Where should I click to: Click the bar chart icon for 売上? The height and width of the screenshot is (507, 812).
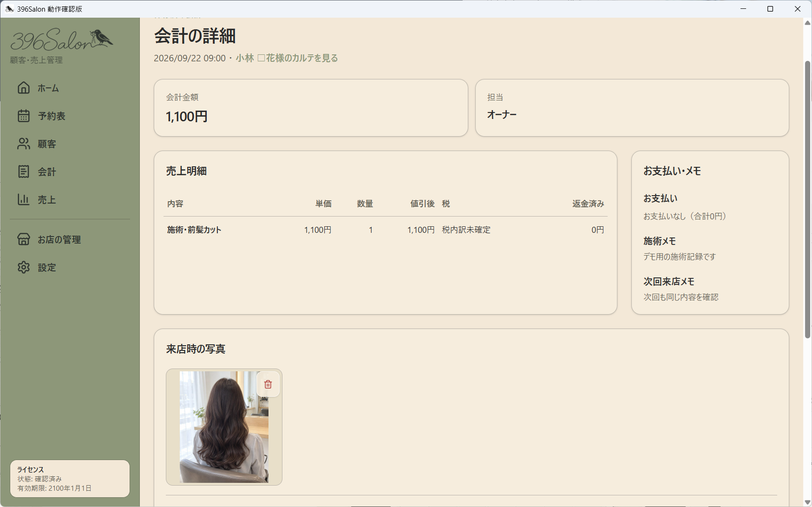point(24,199)
